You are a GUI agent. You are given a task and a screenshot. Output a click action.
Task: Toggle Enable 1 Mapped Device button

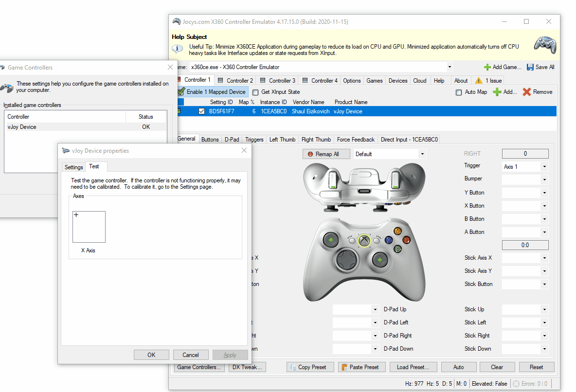click(212, 92)
